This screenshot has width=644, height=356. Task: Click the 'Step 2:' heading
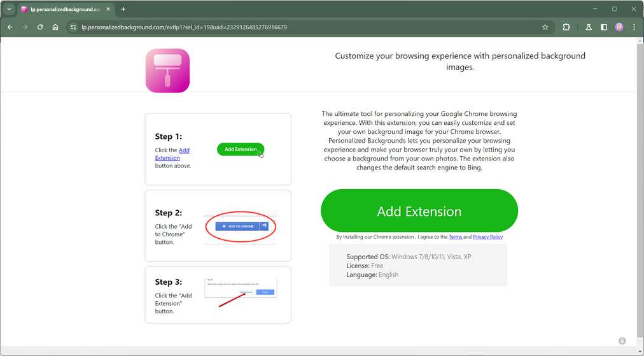[x=169, y=213]
